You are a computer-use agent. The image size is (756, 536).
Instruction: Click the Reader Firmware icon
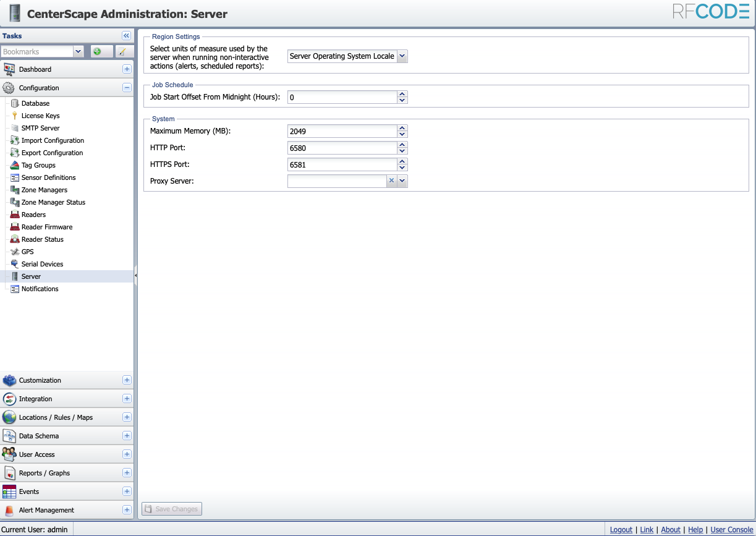[15, 227]
